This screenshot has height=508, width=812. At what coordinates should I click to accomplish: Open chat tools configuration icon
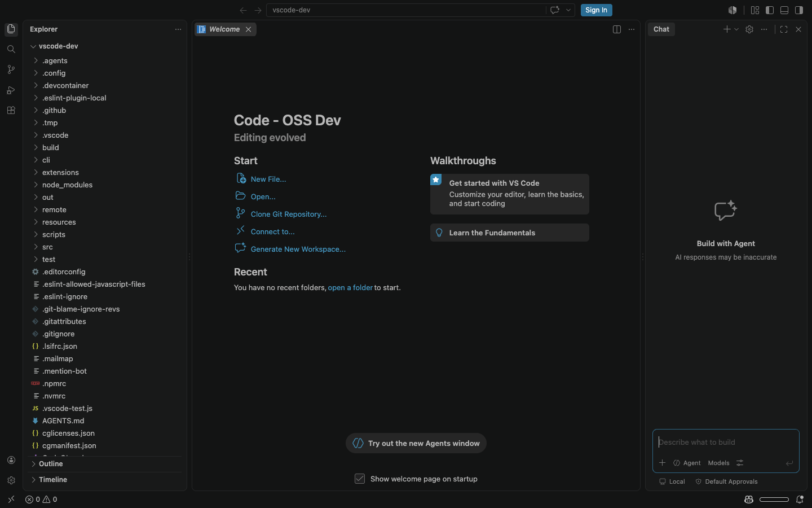point(740,463)
